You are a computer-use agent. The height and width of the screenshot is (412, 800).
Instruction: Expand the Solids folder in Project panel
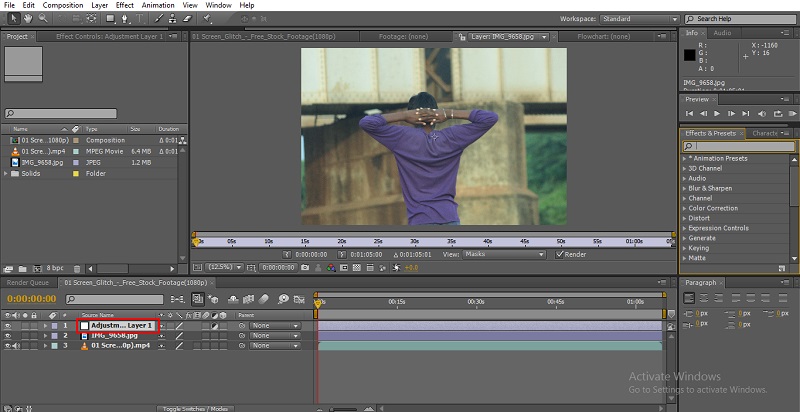click(x=6, y=173)
